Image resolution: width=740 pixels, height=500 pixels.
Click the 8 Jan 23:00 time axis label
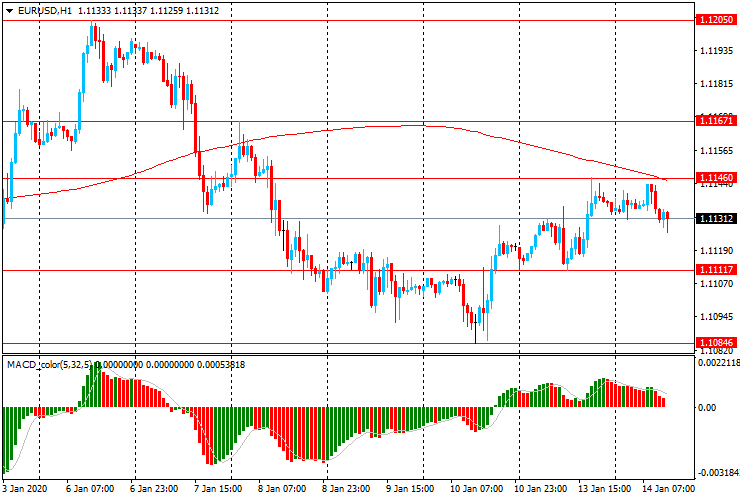coord(346,488)
